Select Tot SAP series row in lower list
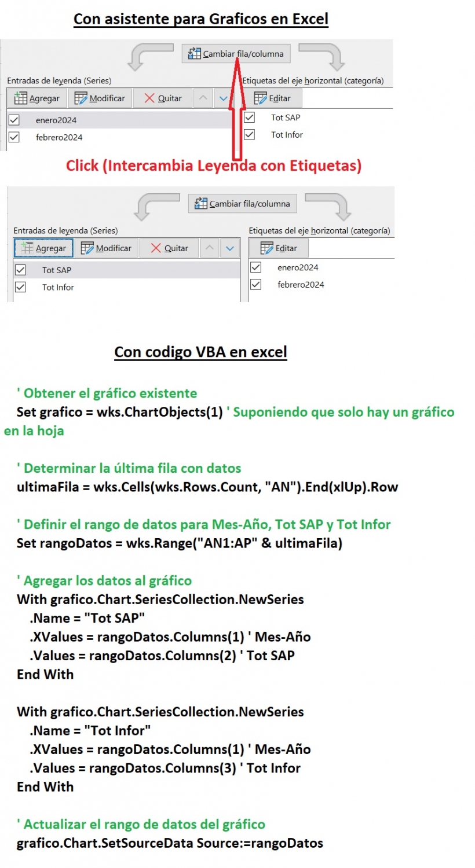The image size is (475, 868). 126,270
